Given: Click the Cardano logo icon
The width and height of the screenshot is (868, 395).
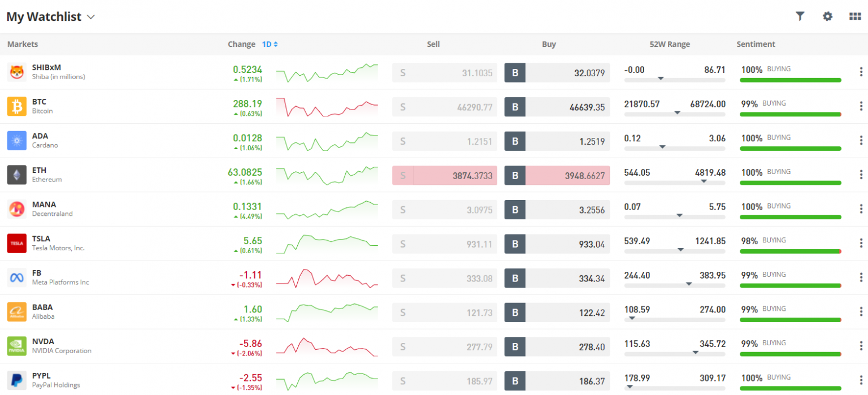Looking at the screenshot, I should click(x=16, y=141).
